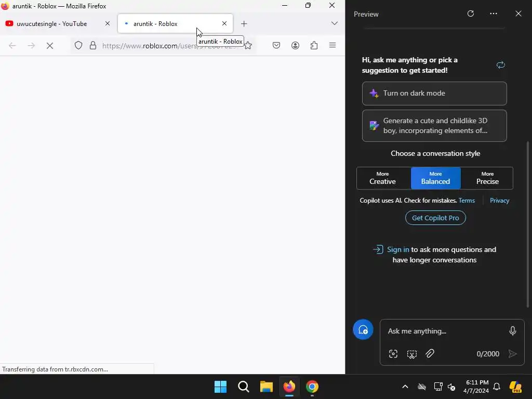
Task: Open Copilot Privacy link
Action: 499,201
